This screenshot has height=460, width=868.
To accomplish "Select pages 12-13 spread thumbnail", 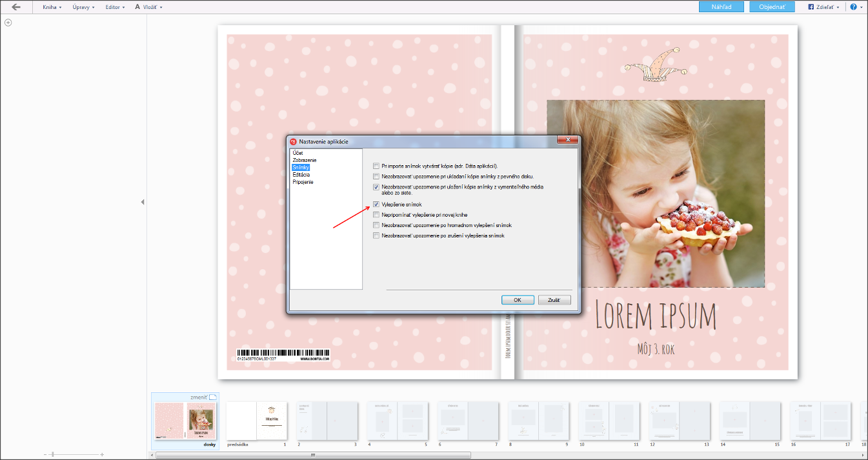I will (x=680, y=421).
